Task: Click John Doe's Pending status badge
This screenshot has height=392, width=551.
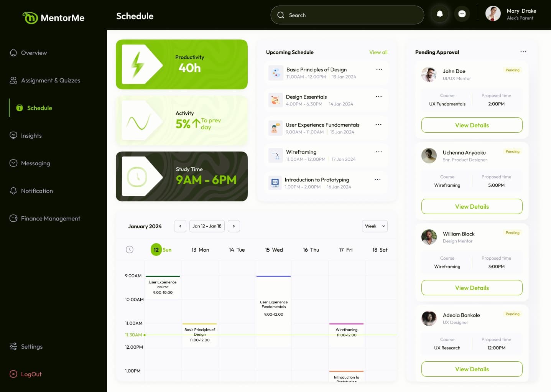Action: [x=512, y=70]
